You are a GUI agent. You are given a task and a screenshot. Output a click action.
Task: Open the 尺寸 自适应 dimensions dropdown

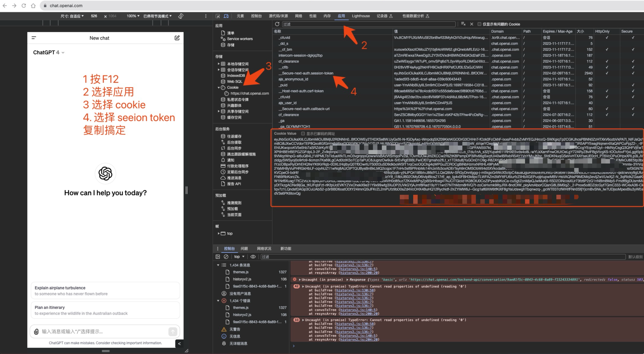tap(72, 16)
